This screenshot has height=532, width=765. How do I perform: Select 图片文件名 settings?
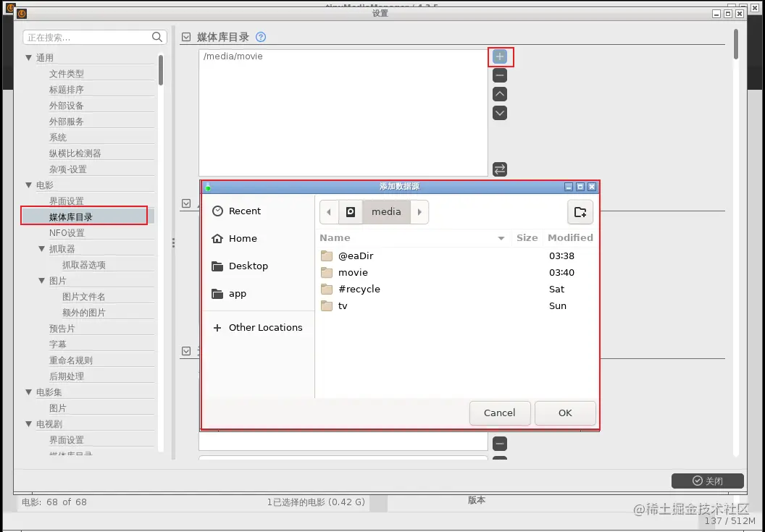pyautogui.click(x=84, y=297)
